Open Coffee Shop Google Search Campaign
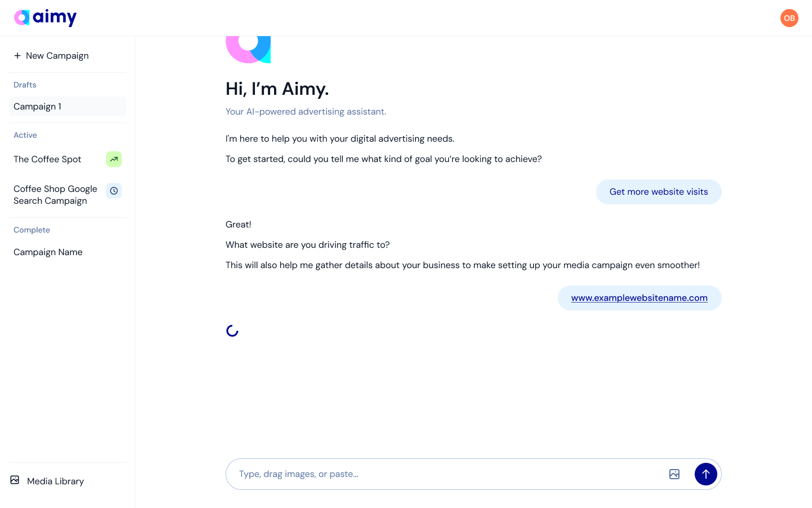The width and height of the screenshot is (812, 508). 55,195
